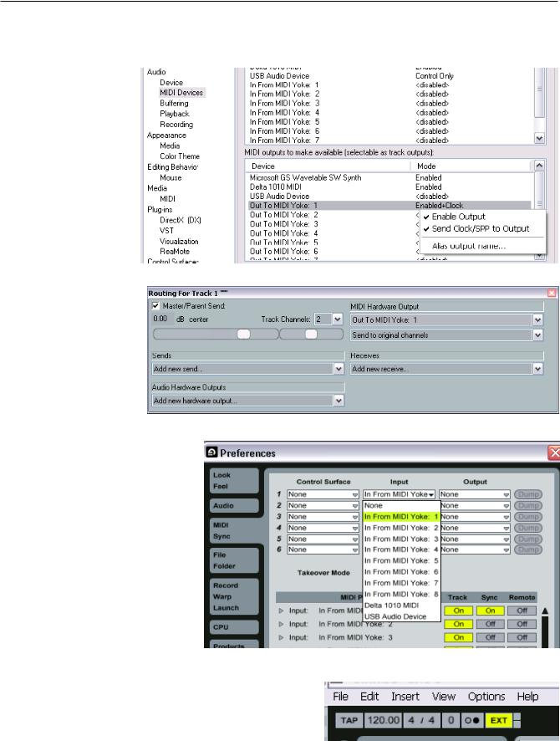
Task: Click the Device column header of outputs
Action: pos(328,166)
